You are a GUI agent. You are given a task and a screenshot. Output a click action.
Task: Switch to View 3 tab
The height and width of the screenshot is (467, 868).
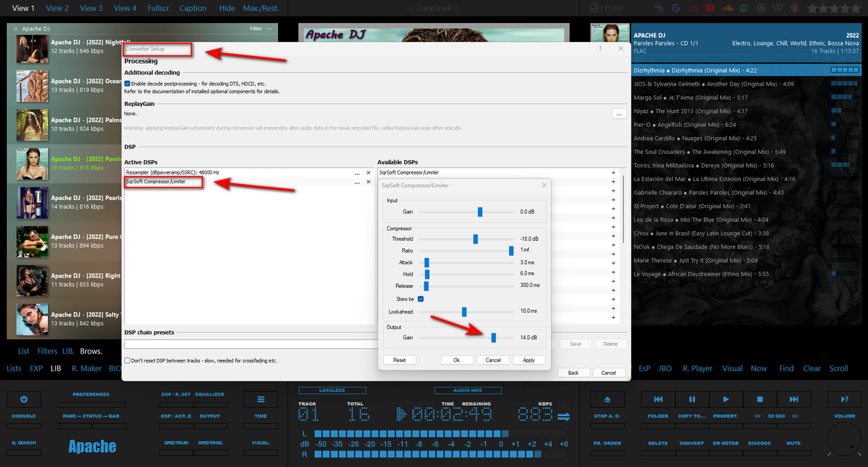pos(91,8)
